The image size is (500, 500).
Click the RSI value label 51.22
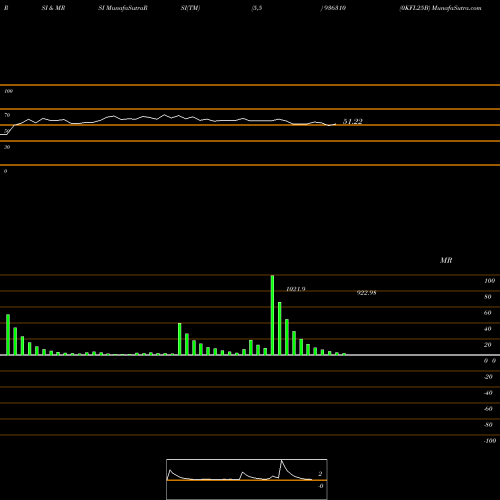click(x=353, y=122)
